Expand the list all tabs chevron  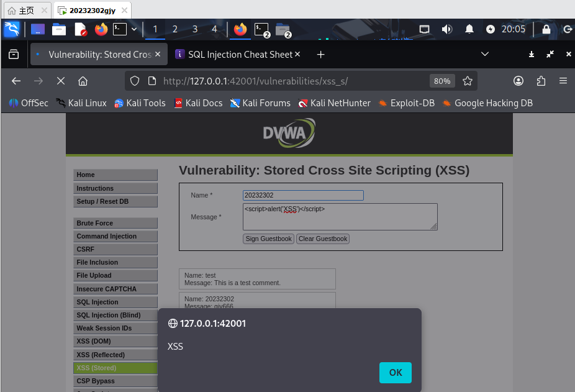click(485, 54)
